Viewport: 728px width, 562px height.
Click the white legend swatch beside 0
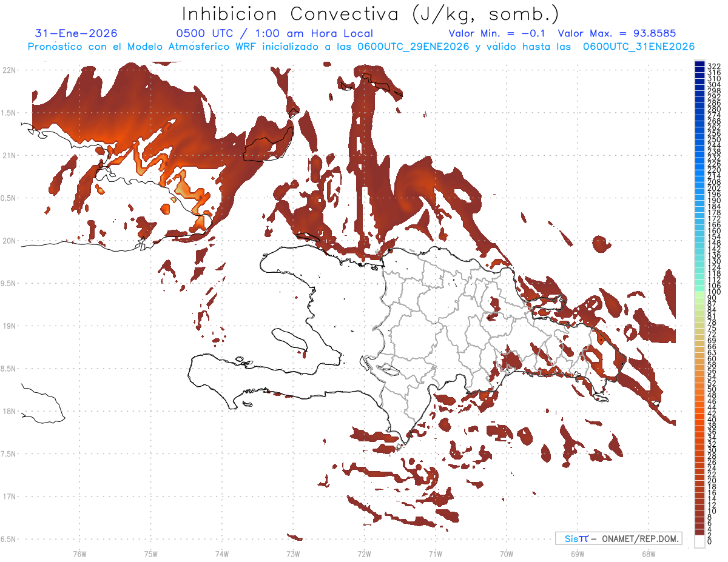pyautogui.click(x=700, y=541)
